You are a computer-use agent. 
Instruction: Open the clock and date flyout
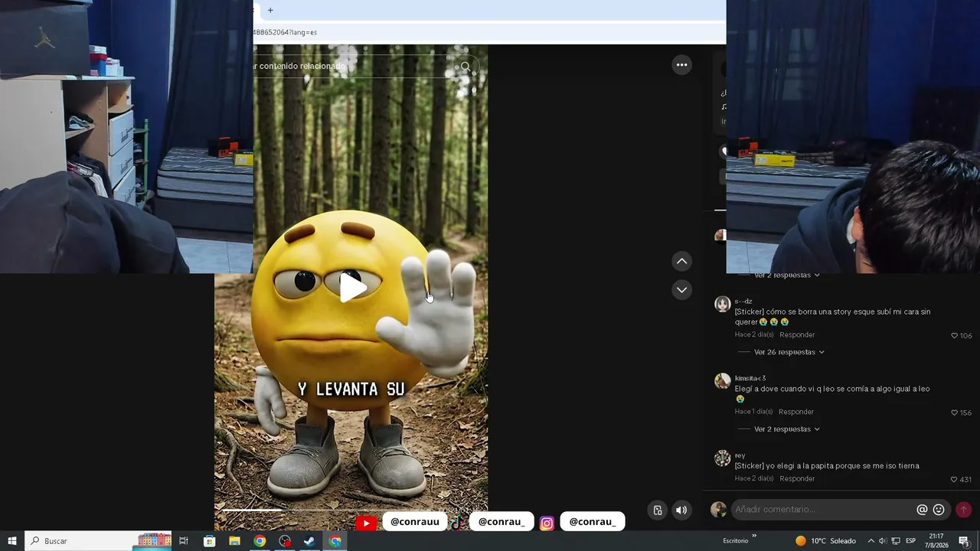pyautogui.click(x=936, y=541)
